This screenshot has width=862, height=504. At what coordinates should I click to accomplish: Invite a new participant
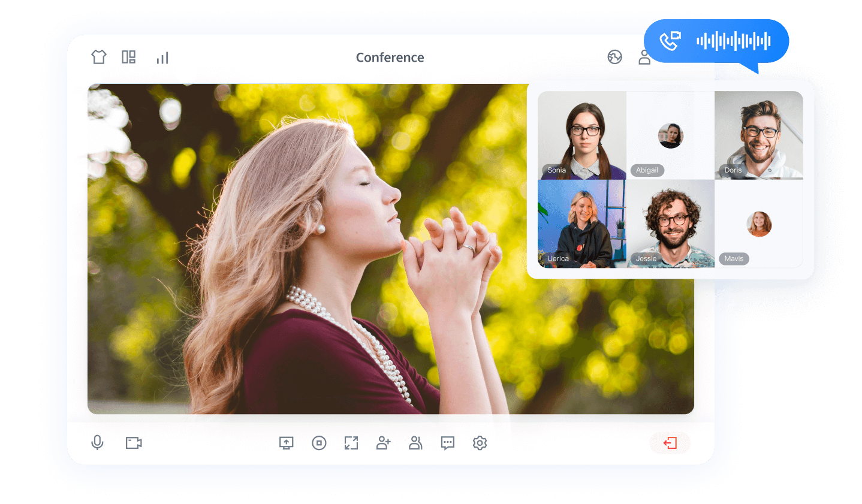point(384,443)
